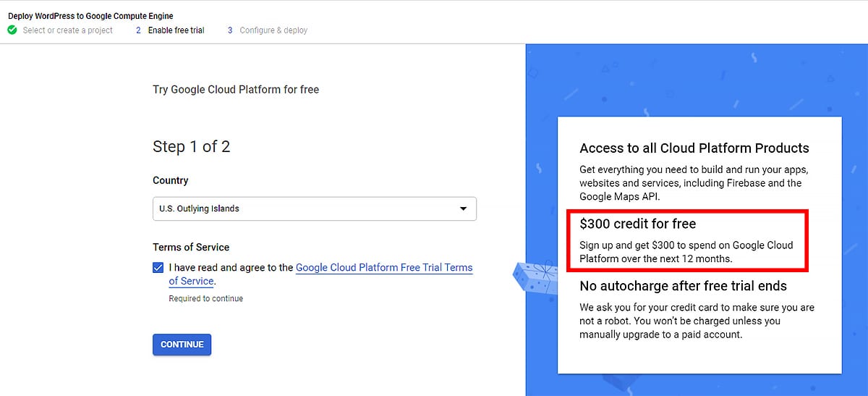Click the blue CONTINUE button
The width and height of the screenshot is (868, 396).
point(182,345)
